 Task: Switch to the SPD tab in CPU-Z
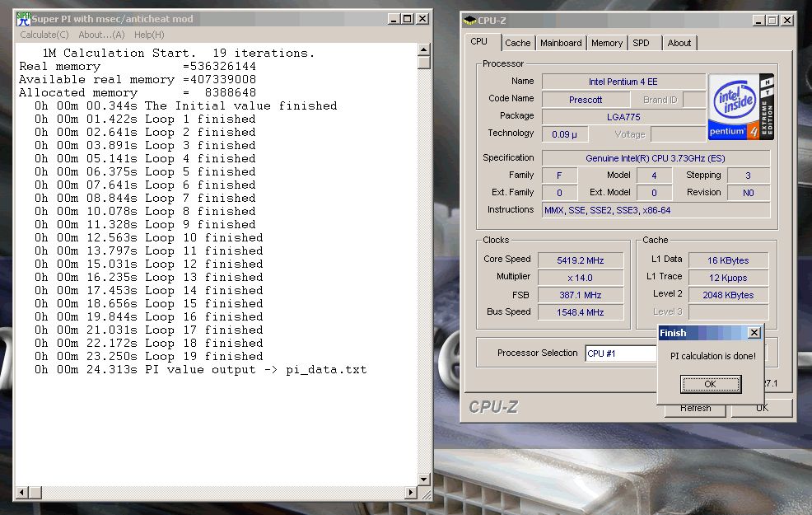[641, 43]
